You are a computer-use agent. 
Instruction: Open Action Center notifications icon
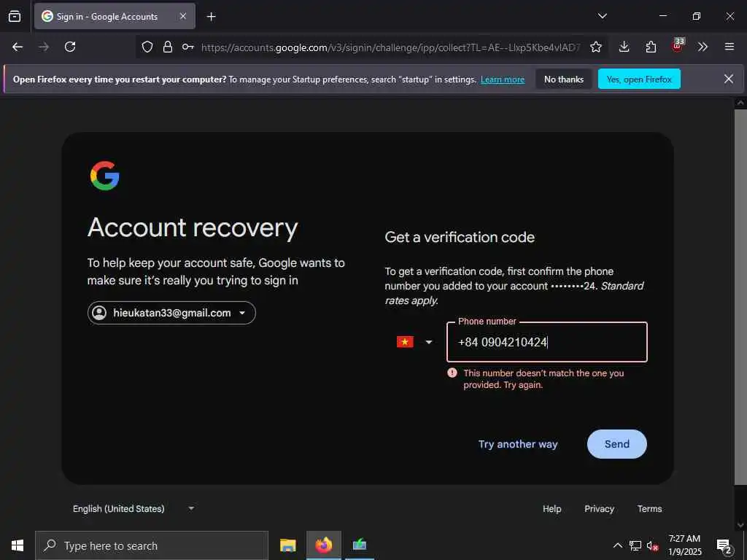pos(724,546)
